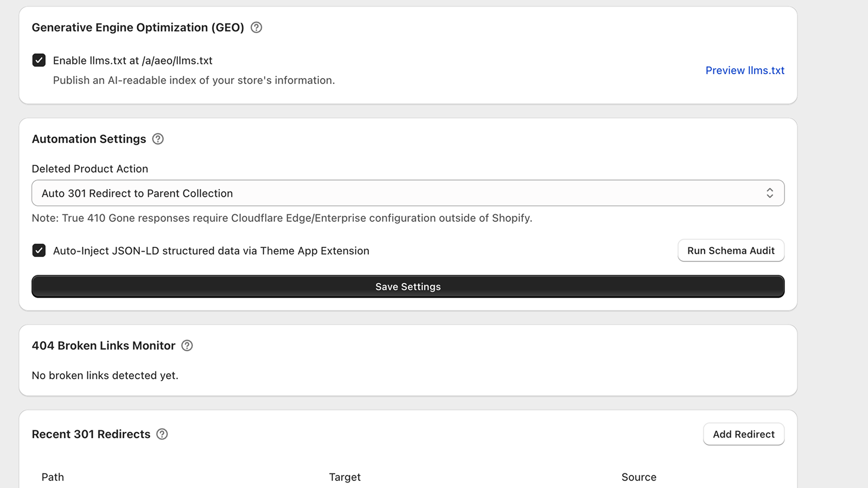
Task: Open help icon beside Generative Engine Optimization heading
Action: click(x=257, y=28)
